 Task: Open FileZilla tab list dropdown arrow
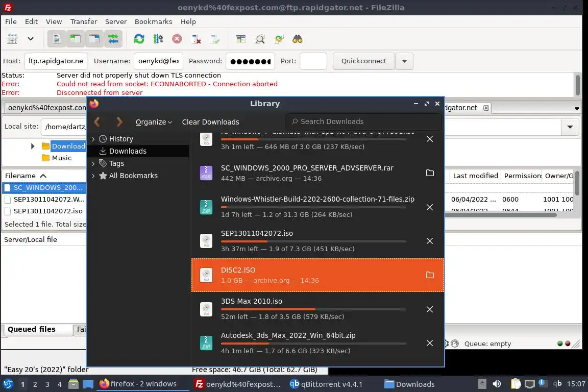[x=577, y=108]
